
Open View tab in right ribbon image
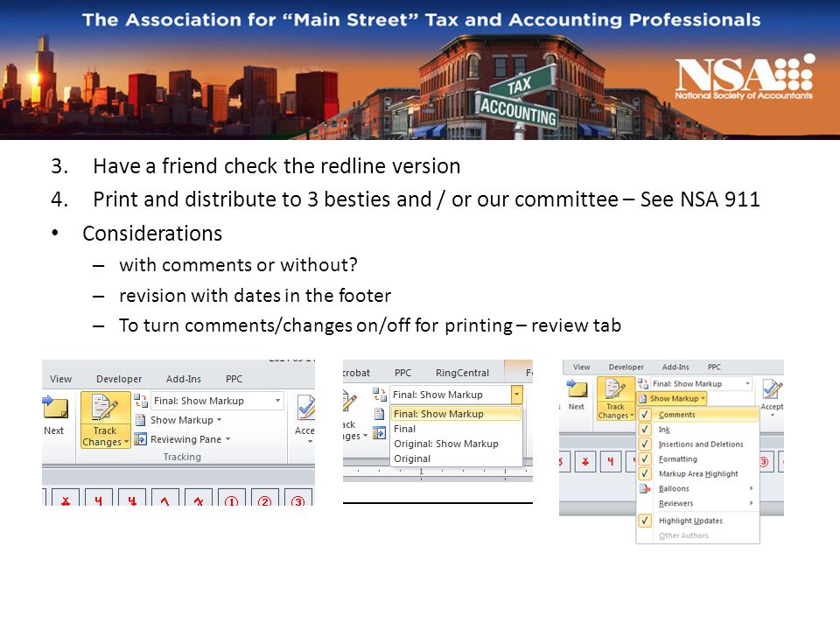pyautogui.click(x=582, y=367)
